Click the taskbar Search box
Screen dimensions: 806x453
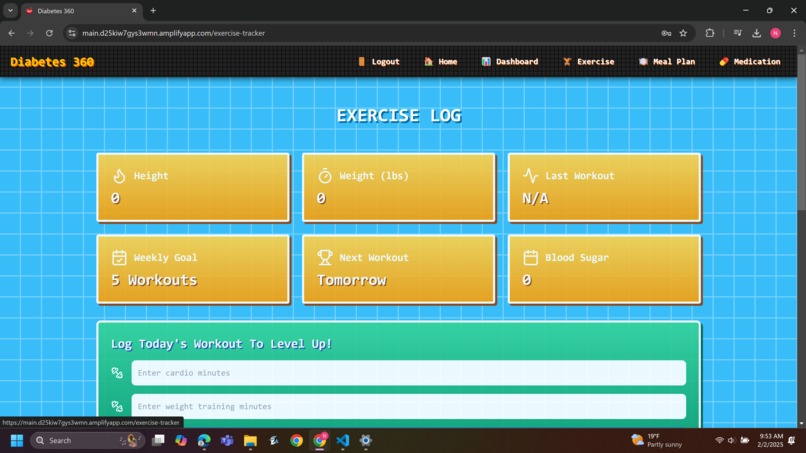(x=87, y=441)
